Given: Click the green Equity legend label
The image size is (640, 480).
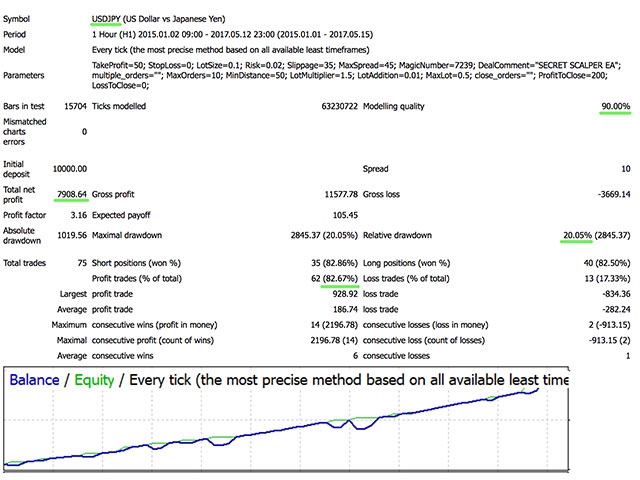Looking at the screenshot, I should point(94,380).
